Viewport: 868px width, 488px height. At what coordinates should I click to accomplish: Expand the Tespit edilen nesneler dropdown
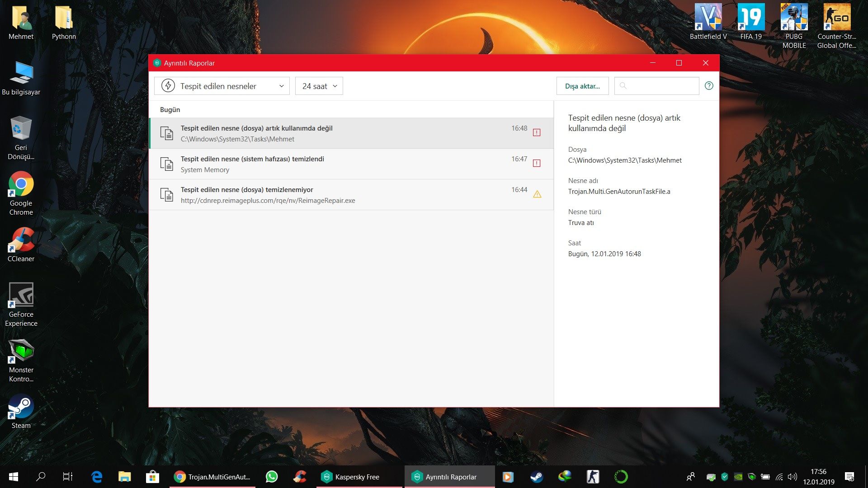[x=222, y=86]
